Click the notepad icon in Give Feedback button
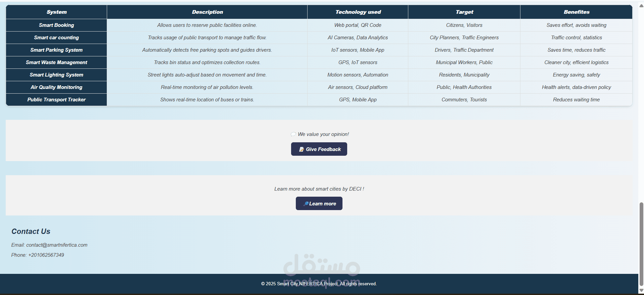 point(302,149)
